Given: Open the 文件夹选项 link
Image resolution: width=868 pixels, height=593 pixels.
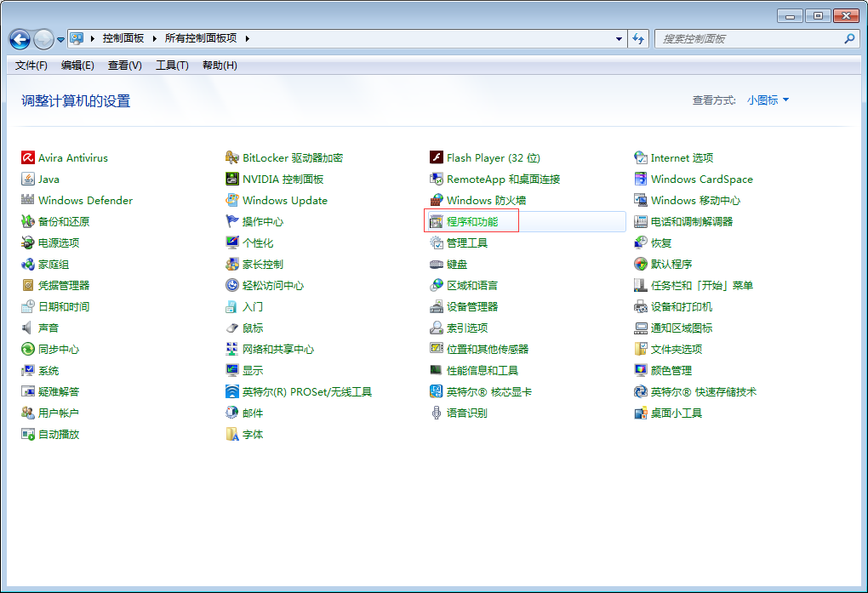Looking at the screenshot, I should click(x=677, y=350).
